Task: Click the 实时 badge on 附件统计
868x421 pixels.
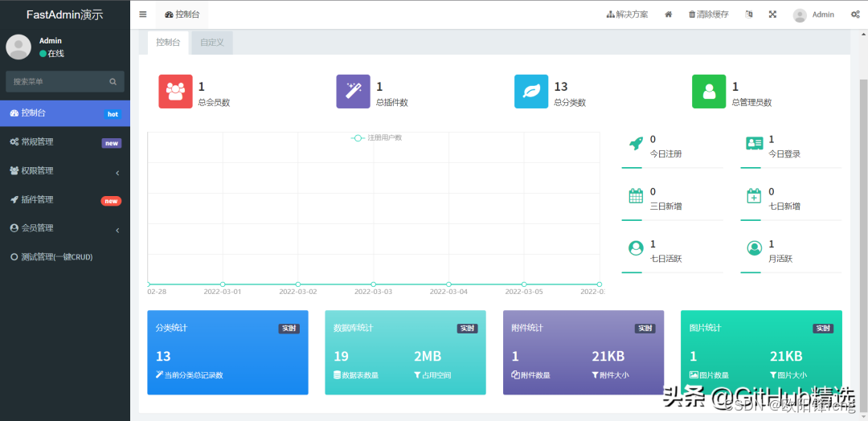Action: (x=645, y=329)
